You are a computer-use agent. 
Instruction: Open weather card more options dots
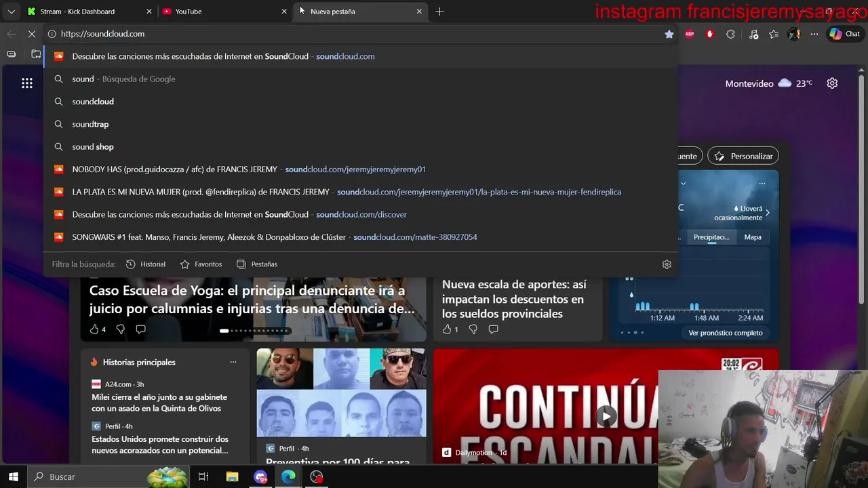762,184
